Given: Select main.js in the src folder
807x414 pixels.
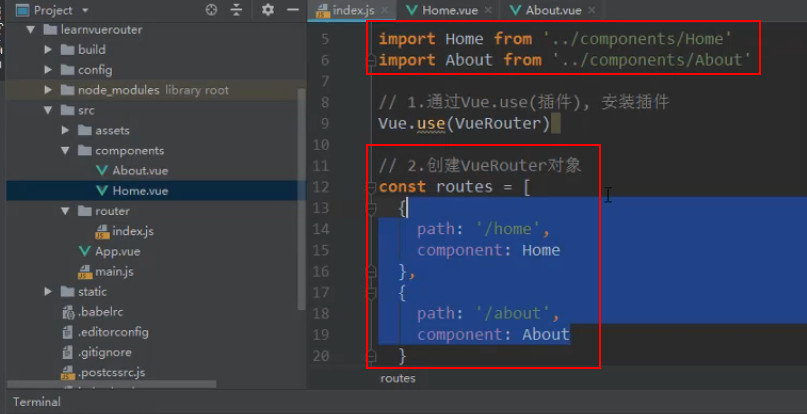Looking at the screenshot, I should pos(106,271).
